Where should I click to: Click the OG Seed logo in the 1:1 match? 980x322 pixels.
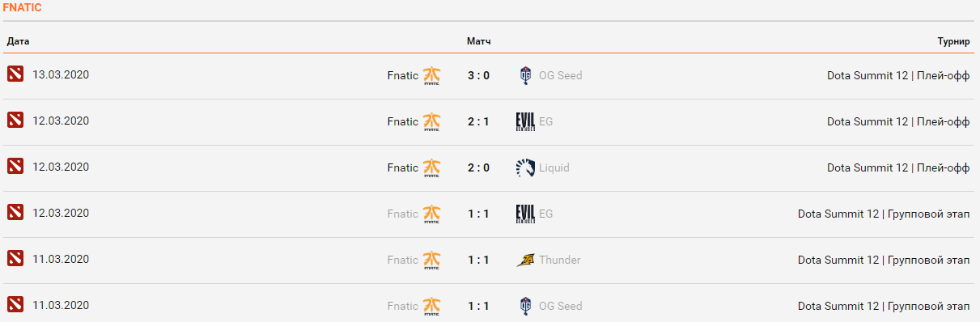(x=526, y=307)
